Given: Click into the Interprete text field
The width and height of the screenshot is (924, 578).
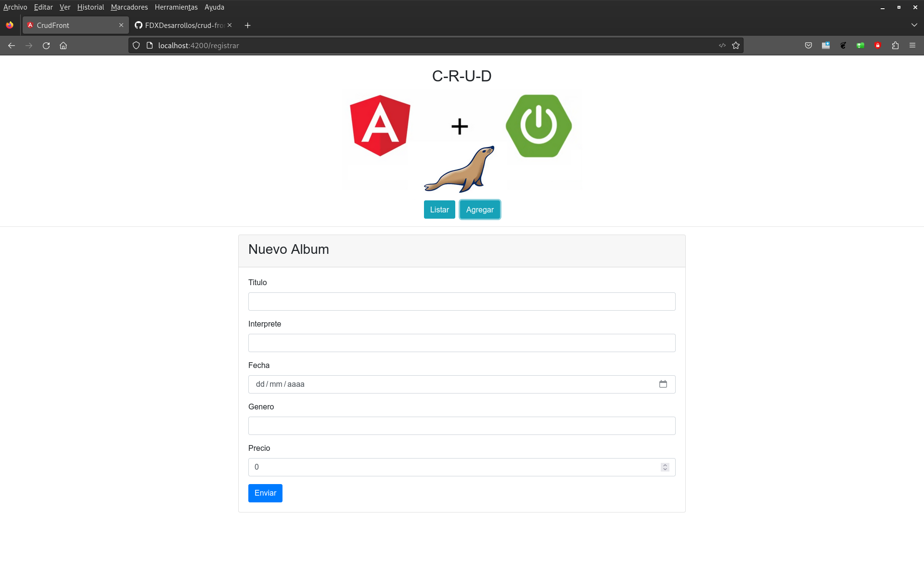Looking at the screenshot, I should (462, 343).
